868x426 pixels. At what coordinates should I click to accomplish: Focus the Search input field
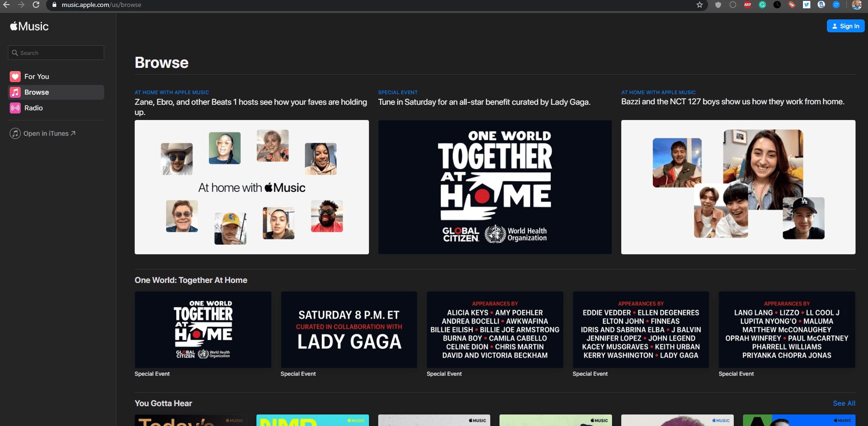tap(56, 53)
